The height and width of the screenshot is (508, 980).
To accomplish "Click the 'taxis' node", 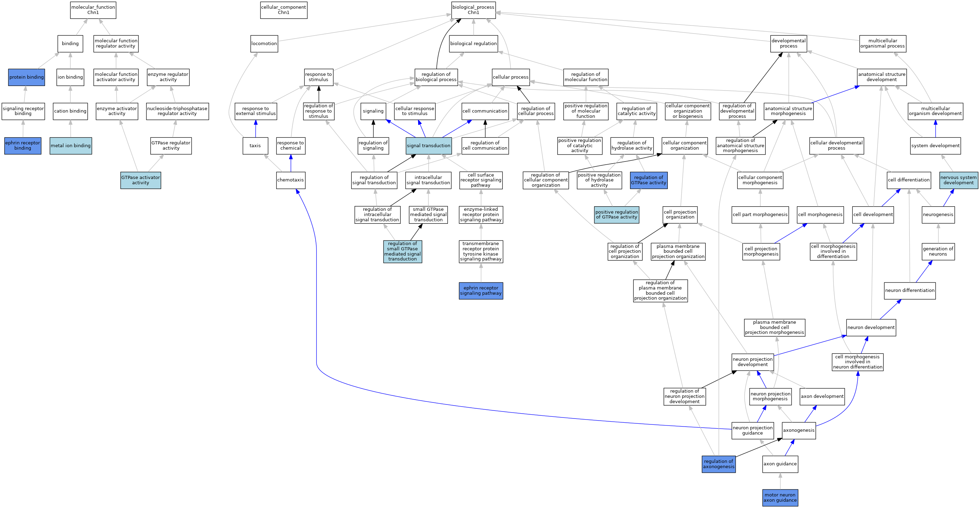I will pos(255,146).
